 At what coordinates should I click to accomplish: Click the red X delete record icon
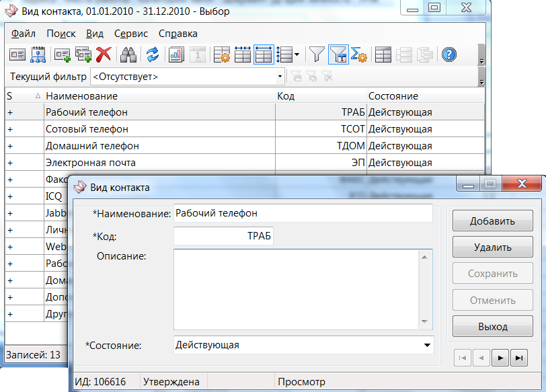coord(104,54)
